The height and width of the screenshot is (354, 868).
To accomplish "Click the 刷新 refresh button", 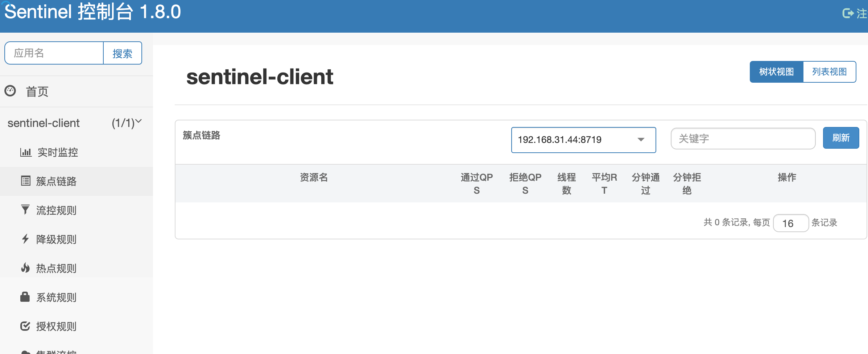I will tap(841, 138).
